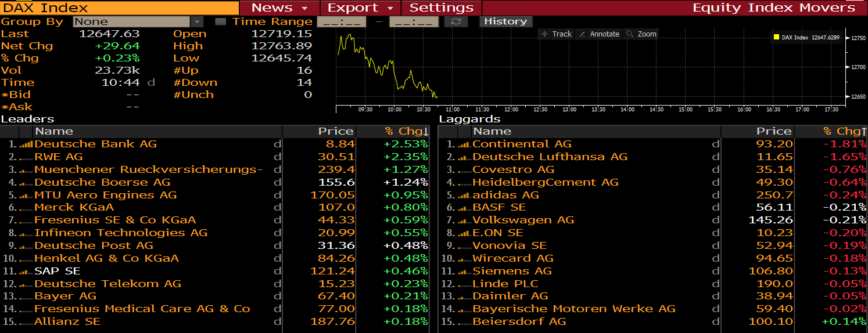The width and height of the screenshot is (868, 333).
Task: Click the Net Chg value +29.64
Action: [117, 46]
